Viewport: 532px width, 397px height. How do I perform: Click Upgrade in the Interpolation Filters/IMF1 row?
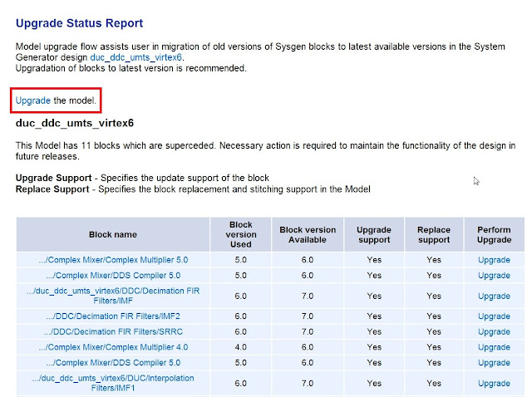(x=494, y=384)
